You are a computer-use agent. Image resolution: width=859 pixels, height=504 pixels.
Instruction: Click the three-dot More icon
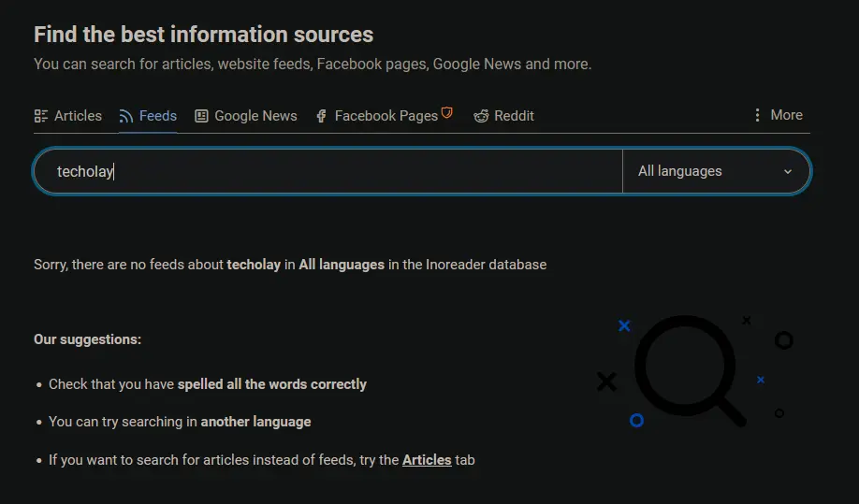click(x=757, y=115)
